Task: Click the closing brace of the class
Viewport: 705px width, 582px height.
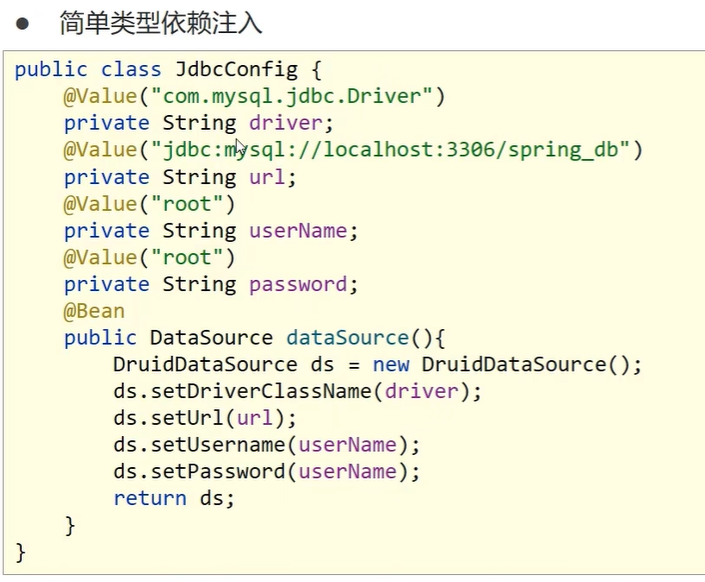Action: point(20,552)
